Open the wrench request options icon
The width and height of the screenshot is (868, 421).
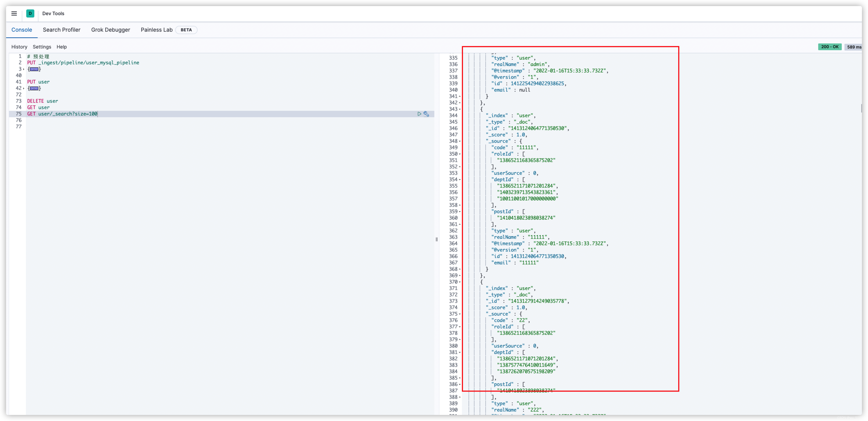pos(426,114)
